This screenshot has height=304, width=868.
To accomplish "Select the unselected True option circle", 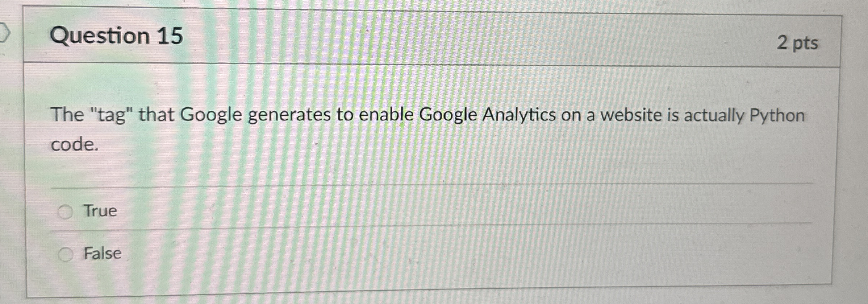I will pyautogui.click(x=66, y=211).
